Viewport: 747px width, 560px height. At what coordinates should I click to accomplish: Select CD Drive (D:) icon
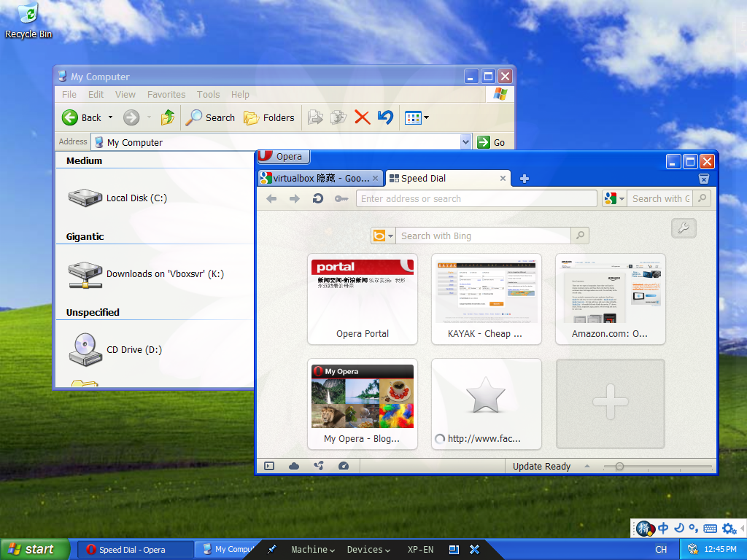[x=115, y=349]
